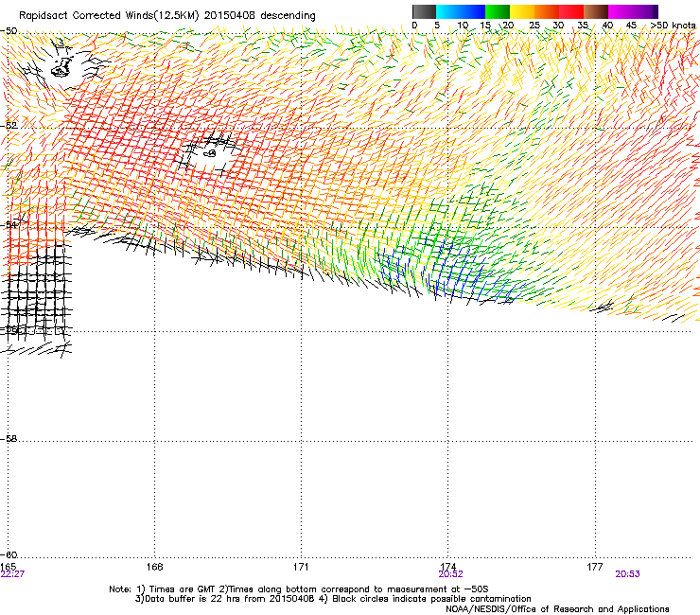Click the chart title 'Rapidscat Corrected Winds(12.5KM)'
700x615 pixels.
tap(109, 16)
